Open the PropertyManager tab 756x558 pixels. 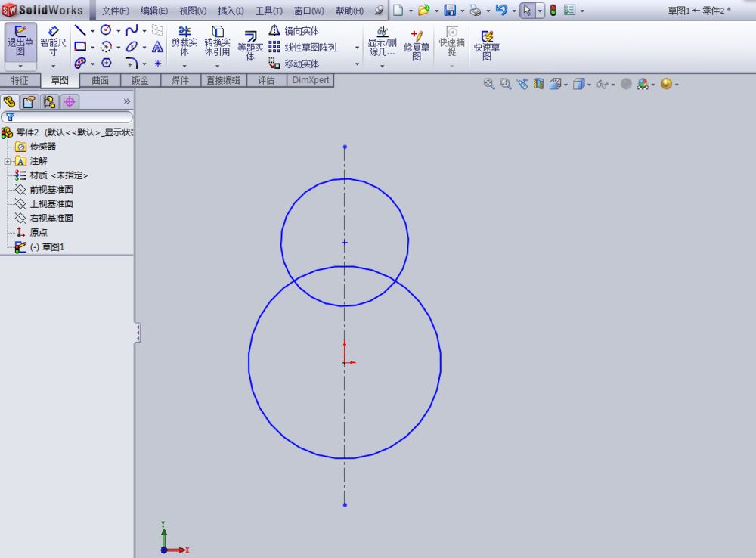29,102
